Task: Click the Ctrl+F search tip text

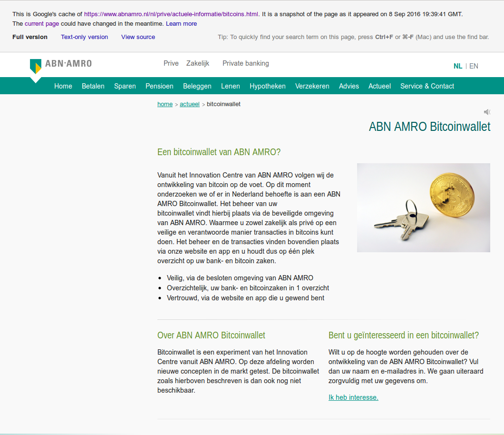Action: coord(353,37)
